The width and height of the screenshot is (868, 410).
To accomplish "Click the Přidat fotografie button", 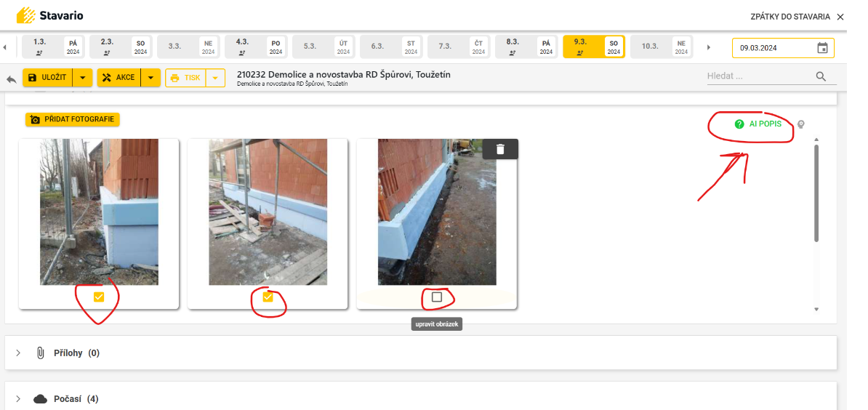I will pyautogui.click(x=73, y=119).
